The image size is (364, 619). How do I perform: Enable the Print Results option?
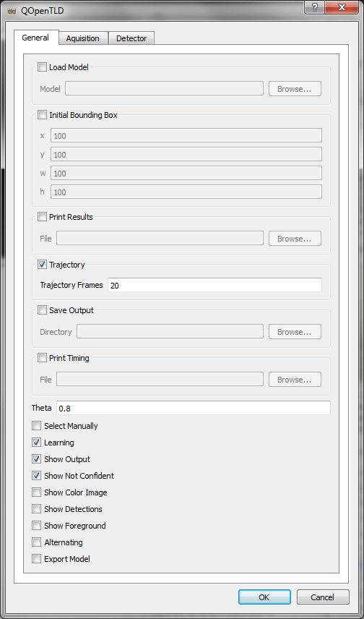[42, 217]
